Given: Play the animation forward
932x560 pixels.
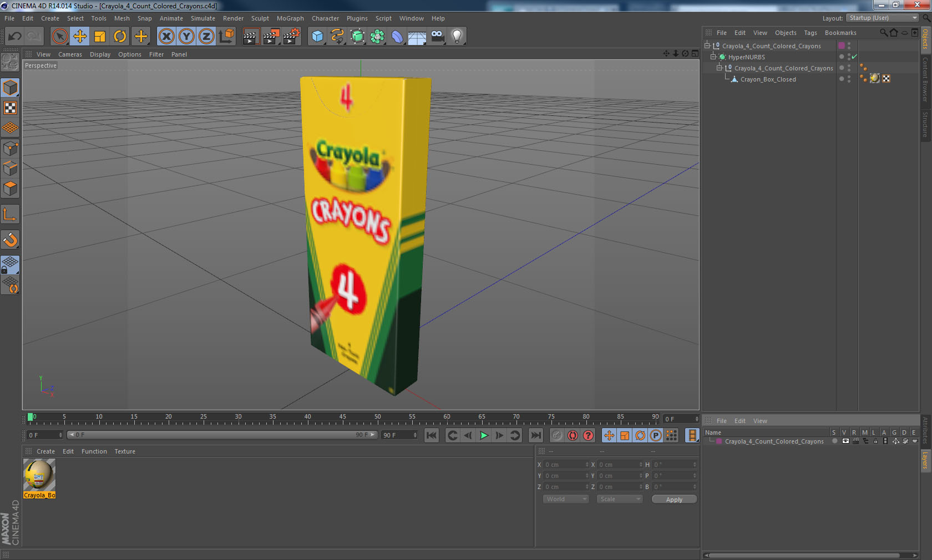Looking at the screenshot, I should point(484,436).
